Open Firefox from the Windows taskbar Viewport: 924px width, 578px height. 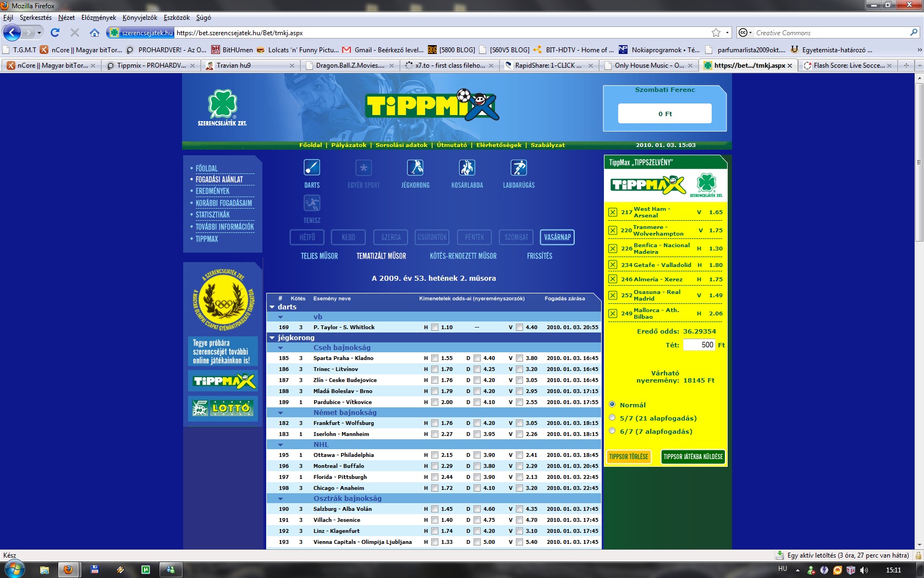[68, 570]
